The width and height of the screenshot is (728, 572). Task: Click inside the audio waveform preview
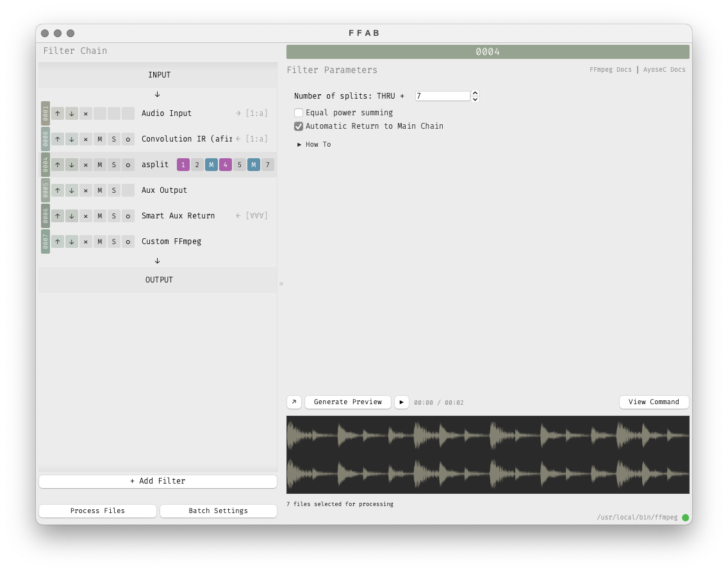pos(488,455)
